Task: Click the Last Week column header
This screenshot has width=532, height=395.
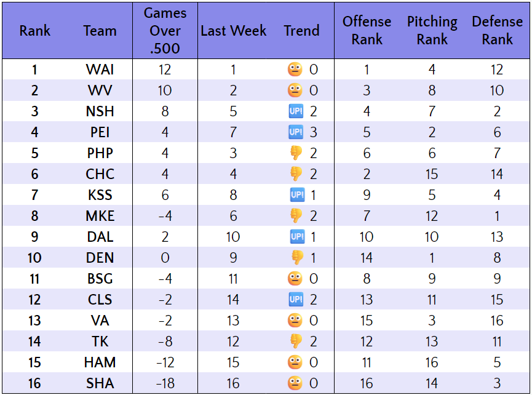Action: pyautogui.click(x=234, y=31)
